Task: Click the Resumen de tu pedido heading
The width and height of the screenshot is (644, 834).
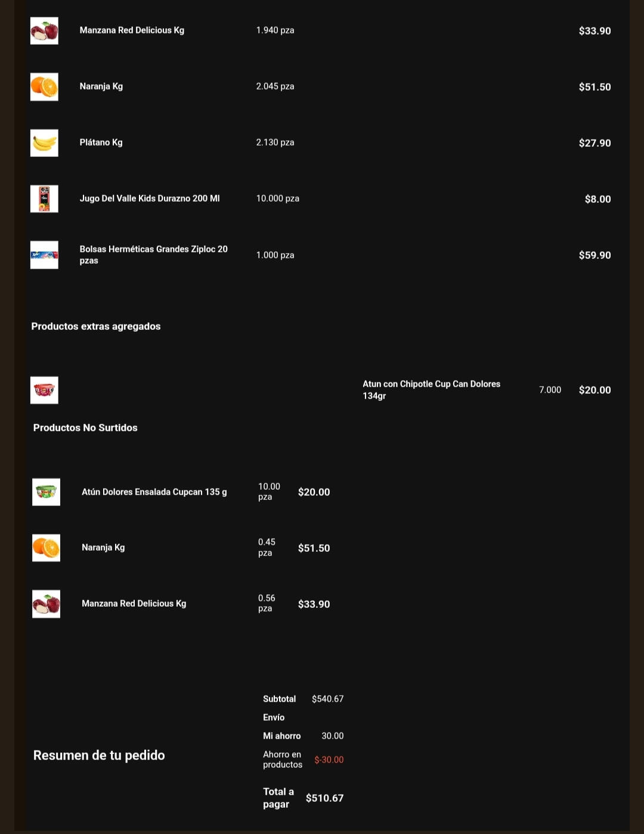Action: click(99, 755)
